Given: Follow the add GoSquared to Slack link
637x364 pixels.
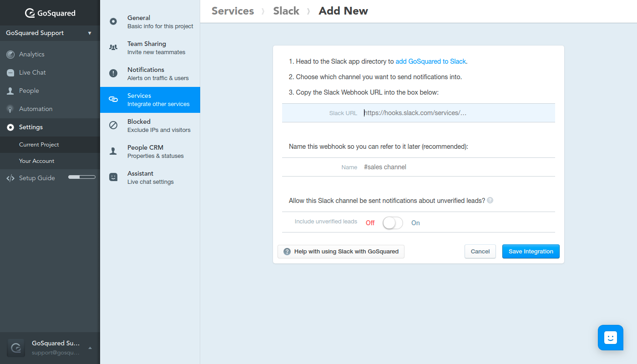Looking at the screenshot, I should click(x=431, y=61).
